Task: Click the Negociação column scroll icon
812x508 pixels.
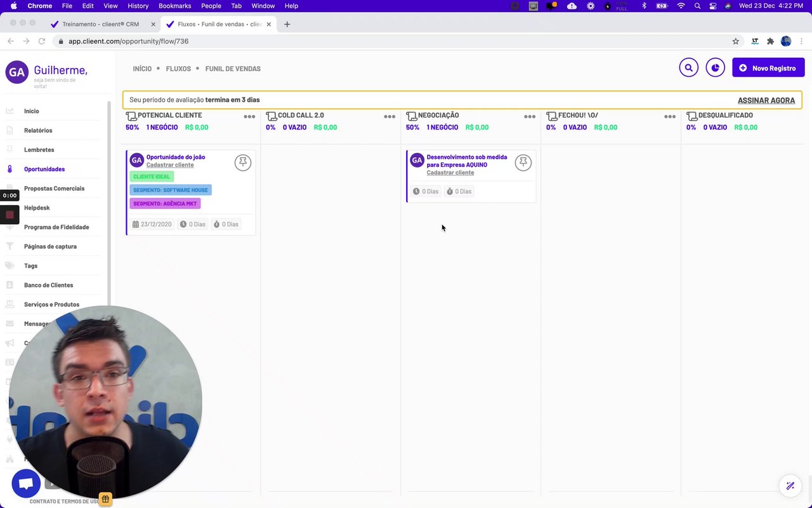Action: [x=412, y=116]
